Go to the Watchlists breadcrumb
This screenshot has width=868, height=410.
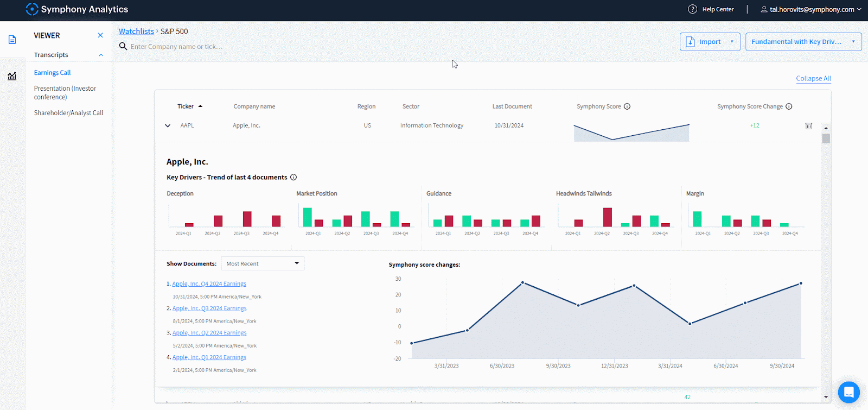pos(136,31)
